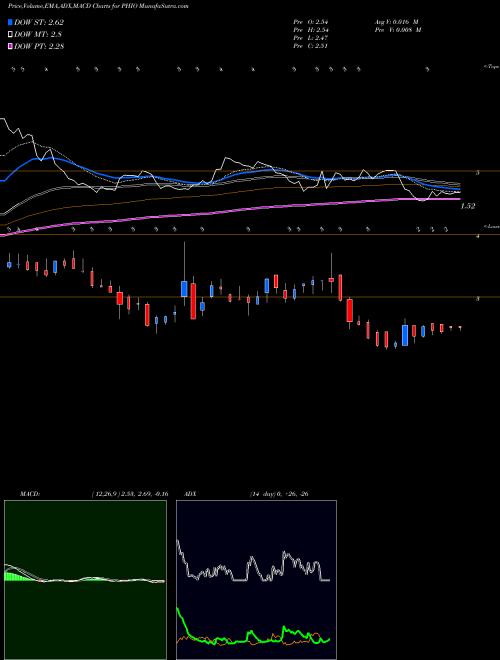Click the white DOW MT legend swatch
500x660 pixels.
coord(10,35)
